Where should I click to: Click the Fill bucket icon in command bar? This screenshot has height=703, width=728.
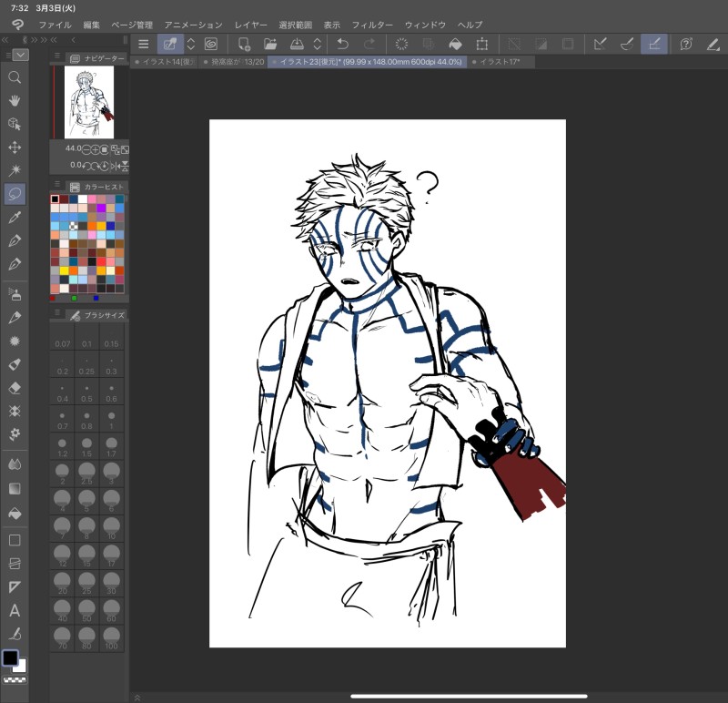pyautogui.click(x=455, y=44)
